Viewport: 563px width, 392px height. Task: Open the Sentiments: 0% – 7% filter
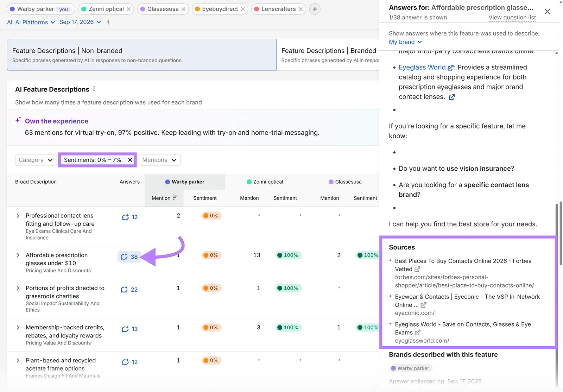[93, 160]
